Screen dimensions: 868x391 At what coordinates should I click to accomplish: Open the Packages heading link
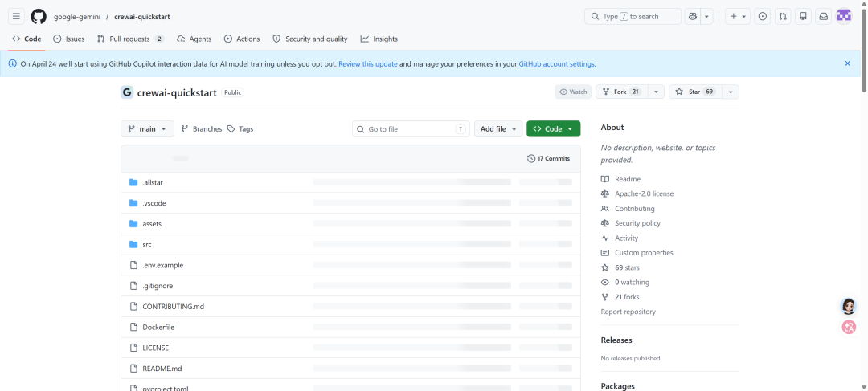pyautogui.click(x=618, y=386)
